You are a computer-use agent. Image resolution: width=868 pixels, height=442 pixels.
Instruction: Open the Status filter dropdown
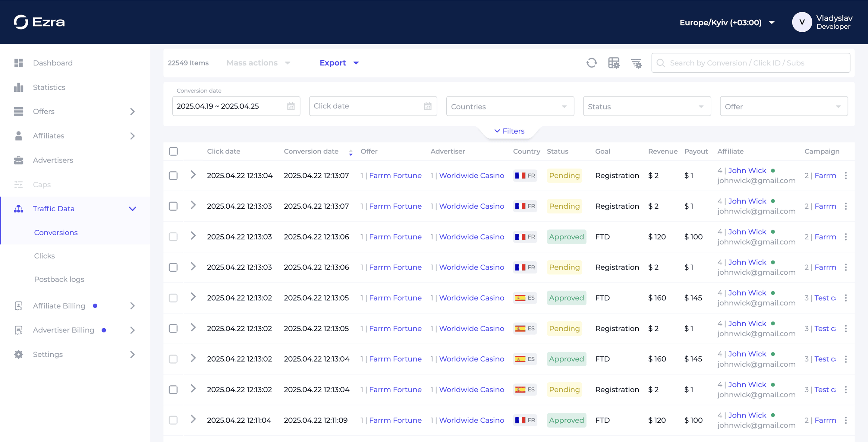(x=647, y=106)
